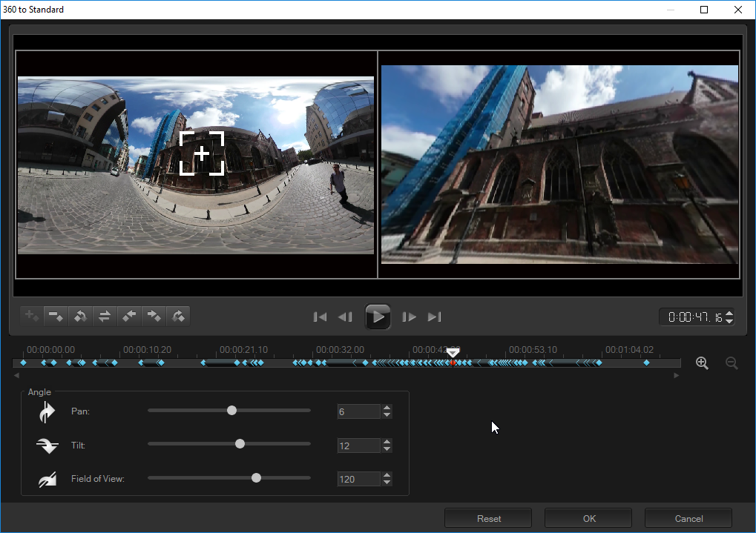Confirm with the OK button
Image resolution: width=756 pixels, height=533 pixels.
pos(588,518)
